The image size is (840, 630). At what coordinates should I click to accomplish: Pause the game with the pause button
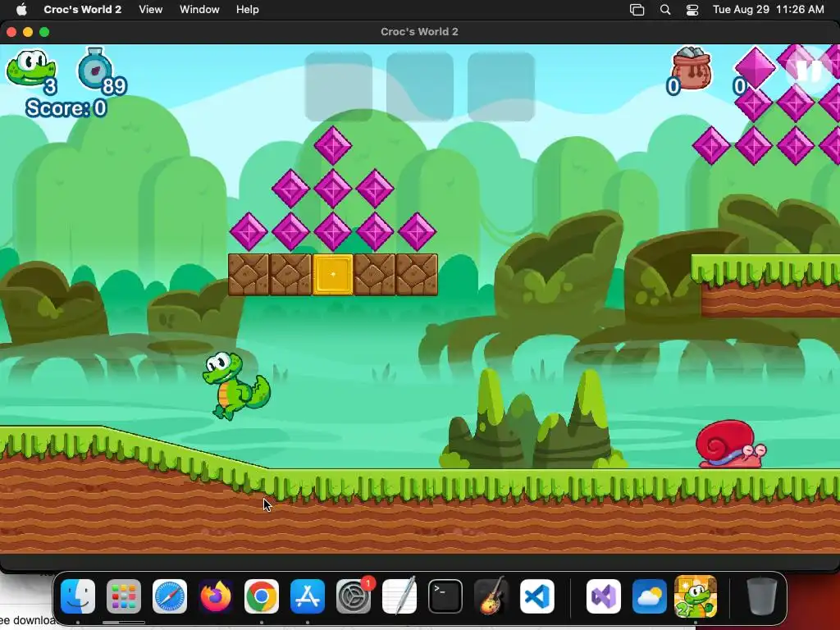tap(808, 71)
